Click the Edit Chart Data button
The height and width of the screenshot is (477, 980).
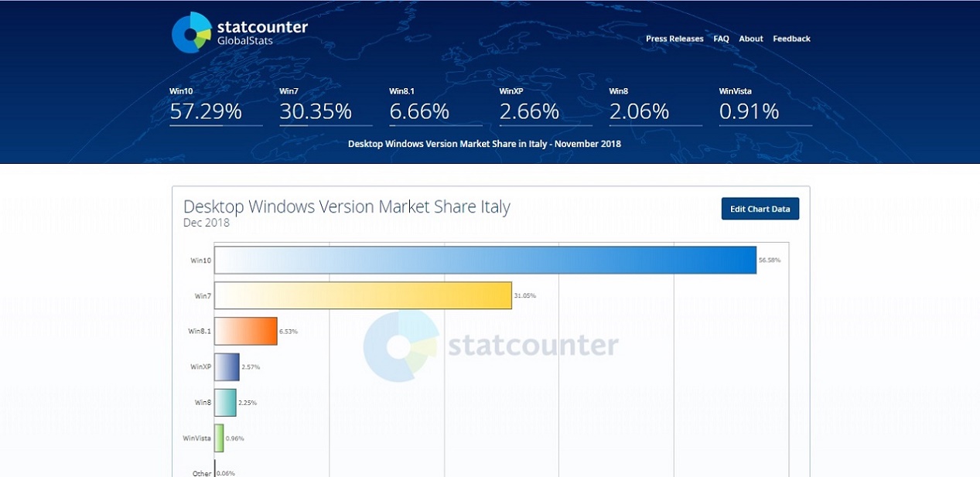click(760, 209)
